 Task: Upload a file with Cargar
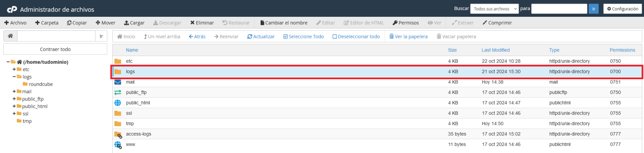coord(134,23)
